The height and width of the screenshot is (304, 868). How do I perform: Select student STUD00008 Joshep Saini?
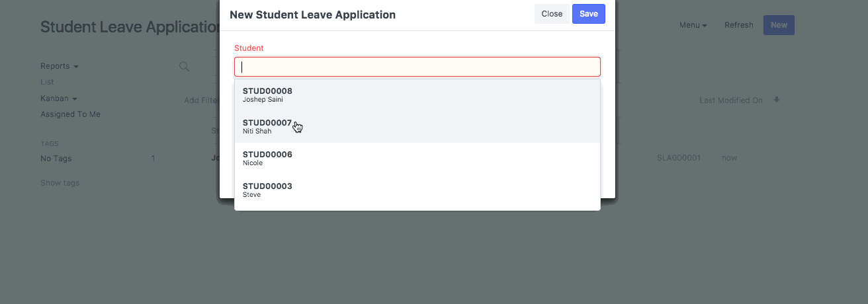pos(417,95)
